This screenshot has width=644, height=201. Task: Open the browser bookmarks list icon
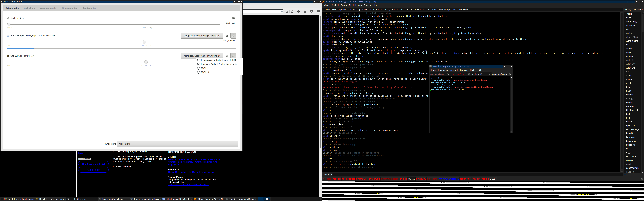pyautogui.click(x=292, y=12)
